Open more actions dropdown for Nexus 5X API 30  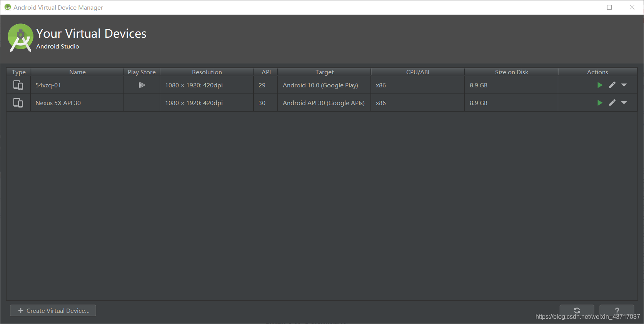[624, 103]
